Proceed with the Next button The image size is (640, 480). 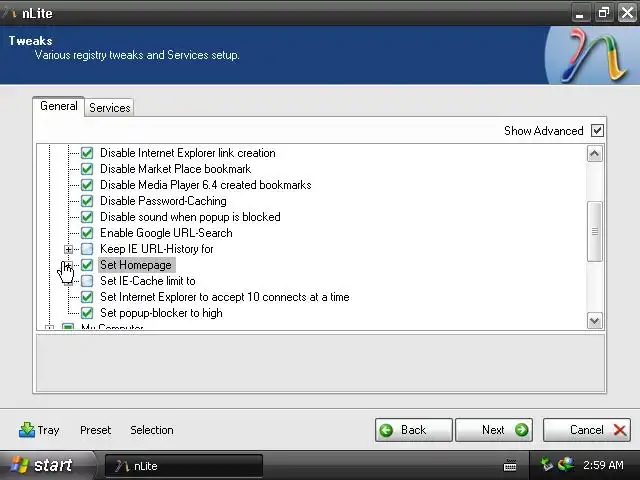(494, 430)
